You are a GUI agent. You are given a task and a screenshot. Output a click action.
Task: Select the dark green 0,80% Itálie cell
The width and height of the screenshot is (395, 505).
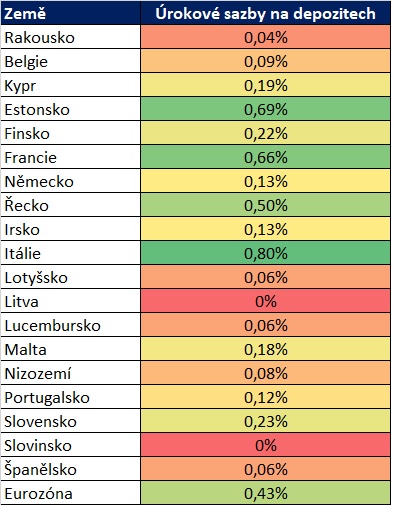(265, 253)
